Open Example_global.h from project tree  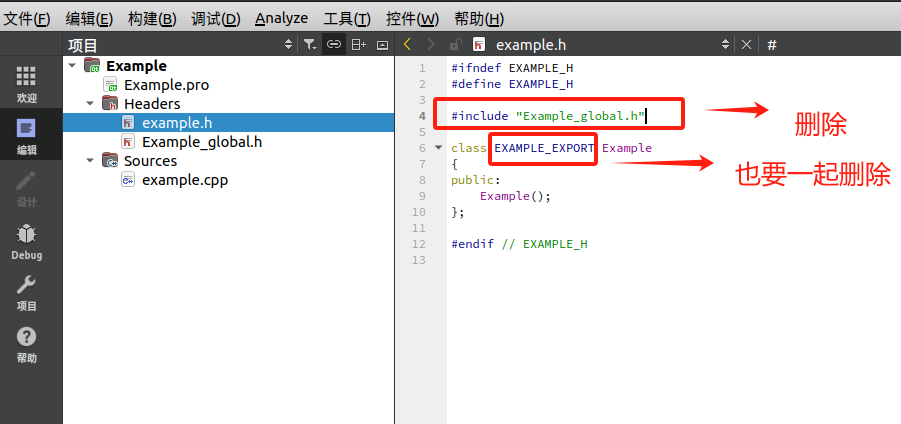pos(202,141)
